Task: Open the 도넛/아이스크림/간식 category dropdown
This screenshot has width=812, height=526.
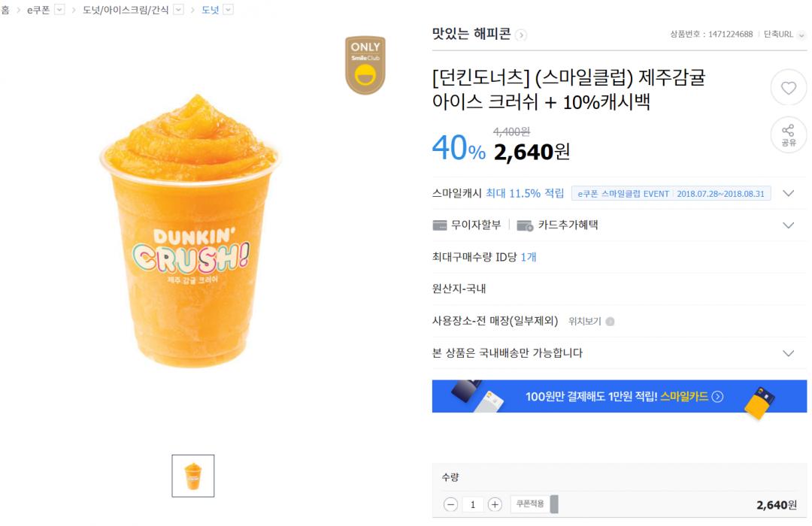Action: click(x=178, y=10)
